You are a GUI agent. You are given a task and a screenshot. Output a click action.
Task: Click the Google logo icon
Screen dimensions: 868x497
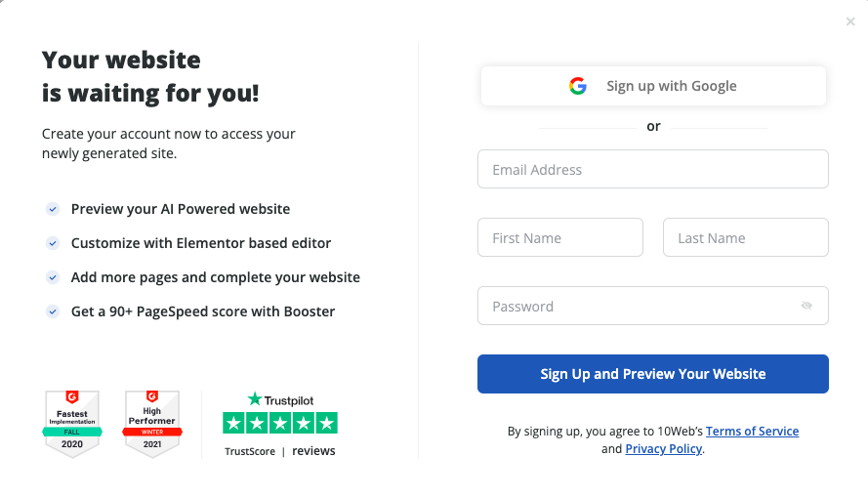pos(577,86)
